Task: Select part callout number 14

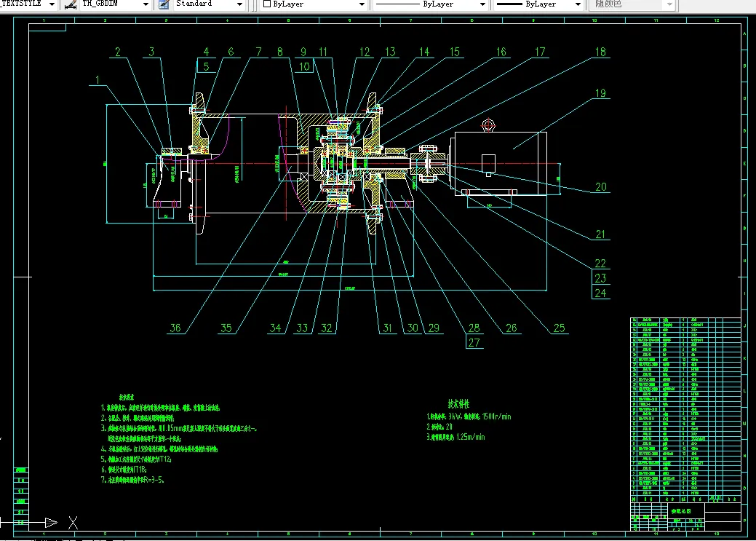Action: point(423,52)
